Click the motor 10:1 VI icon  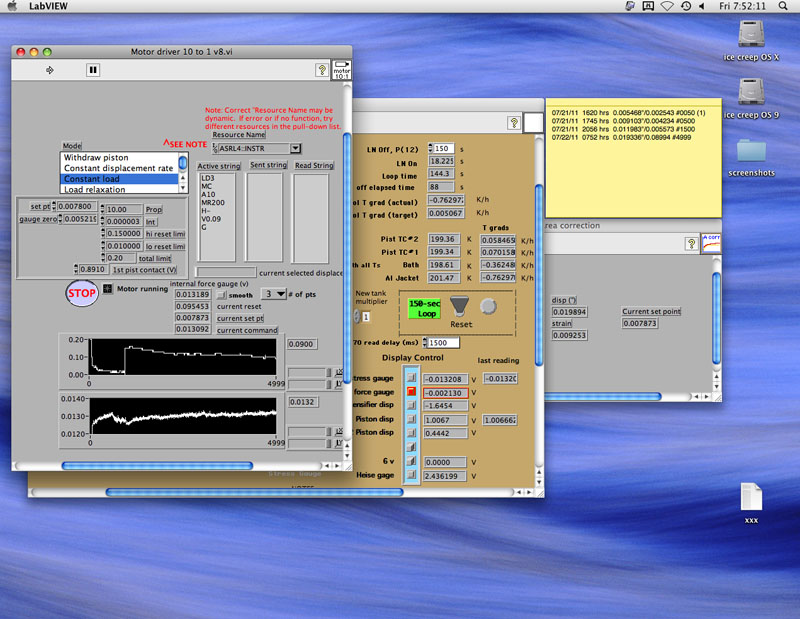click(x=341, y=70)
